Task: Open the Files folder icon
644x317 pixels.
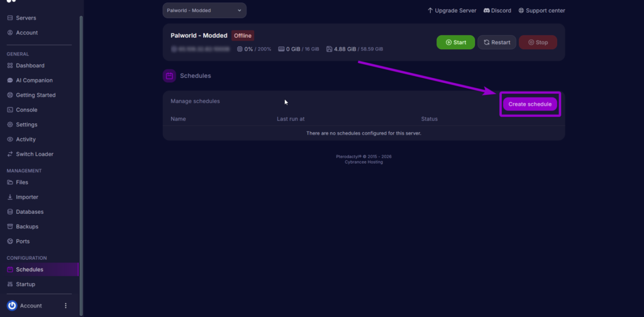Action: click(10, 182)
